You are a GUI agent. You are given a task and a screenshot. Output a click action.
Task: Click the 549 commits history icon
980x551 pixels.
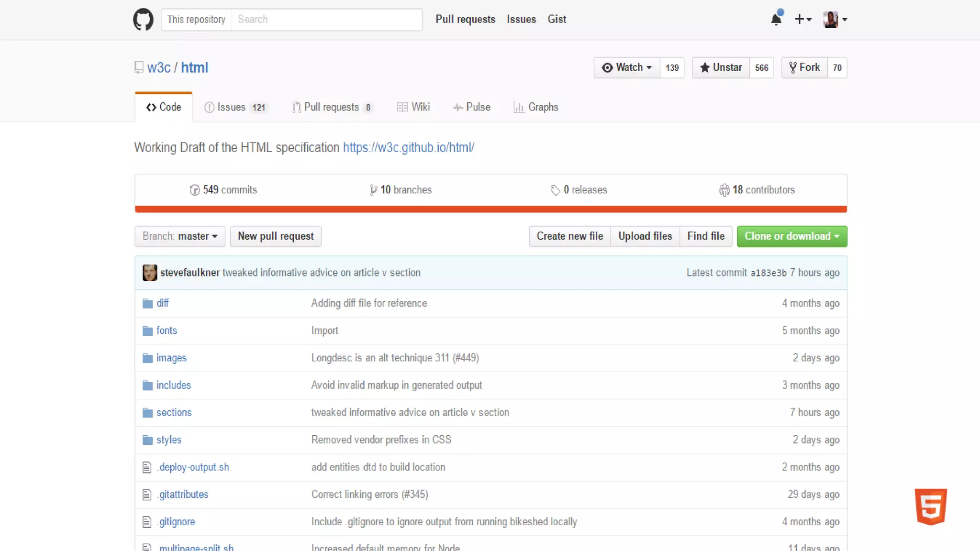coord(194,190)
